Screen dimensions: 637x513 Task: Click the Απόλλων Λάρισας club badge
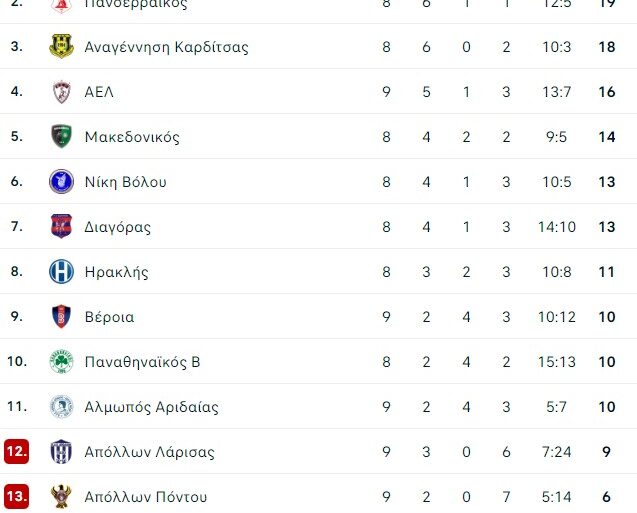coord(61,452)
